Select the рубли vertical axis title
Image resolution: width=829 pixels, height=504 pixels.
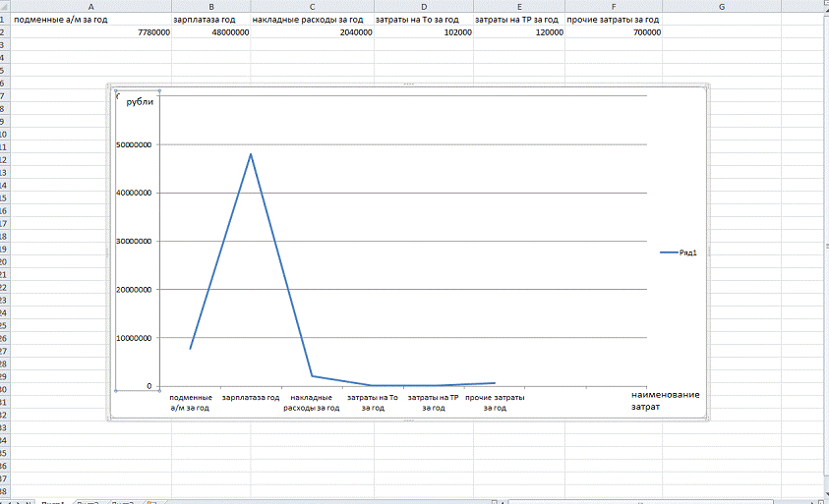[140, 102]
